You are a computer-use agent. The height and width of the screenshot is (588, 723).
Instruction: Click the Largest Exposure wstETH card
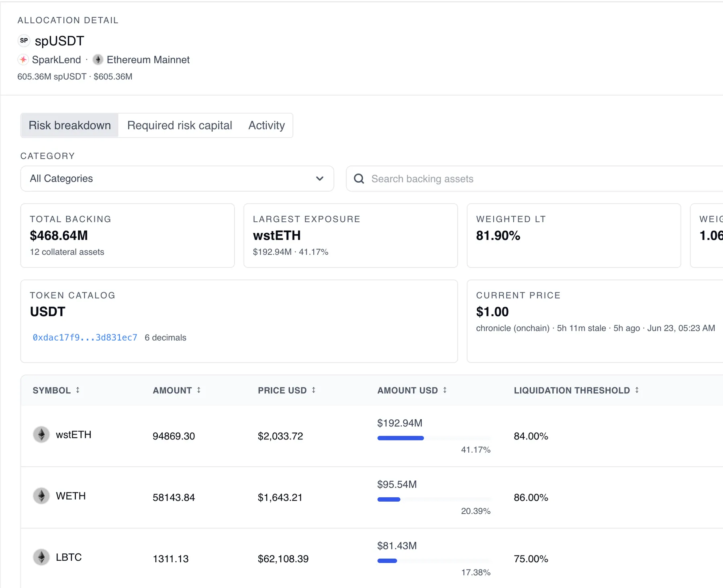pyautogui.click(x=351, y=235)
